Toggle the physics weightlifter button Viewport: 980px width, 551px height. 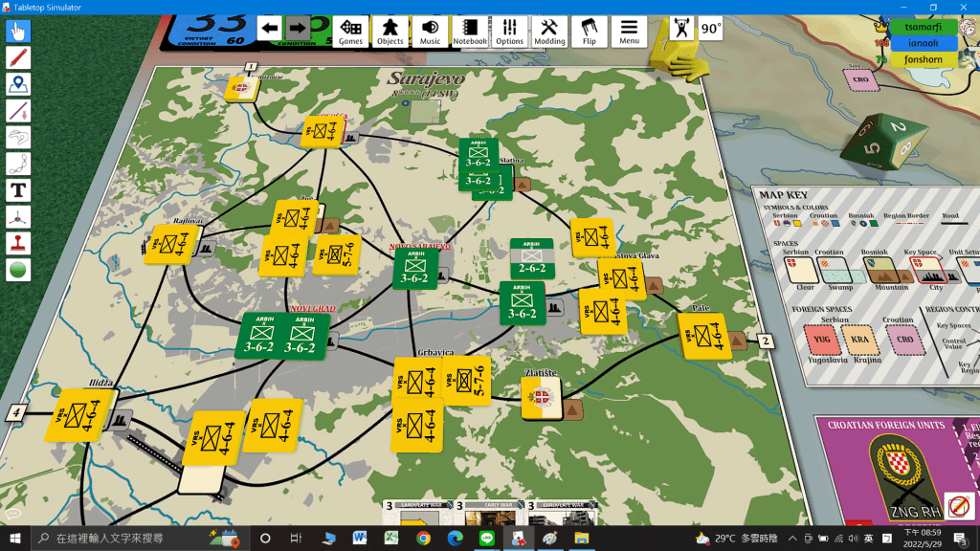tap(681, 28)
